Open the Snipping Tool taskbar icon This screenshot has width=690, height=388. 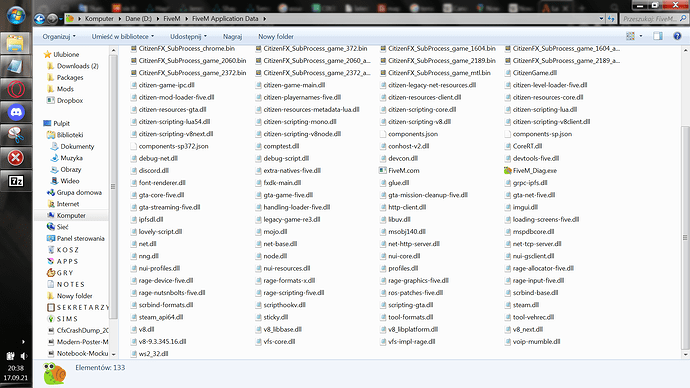point(16,135)
